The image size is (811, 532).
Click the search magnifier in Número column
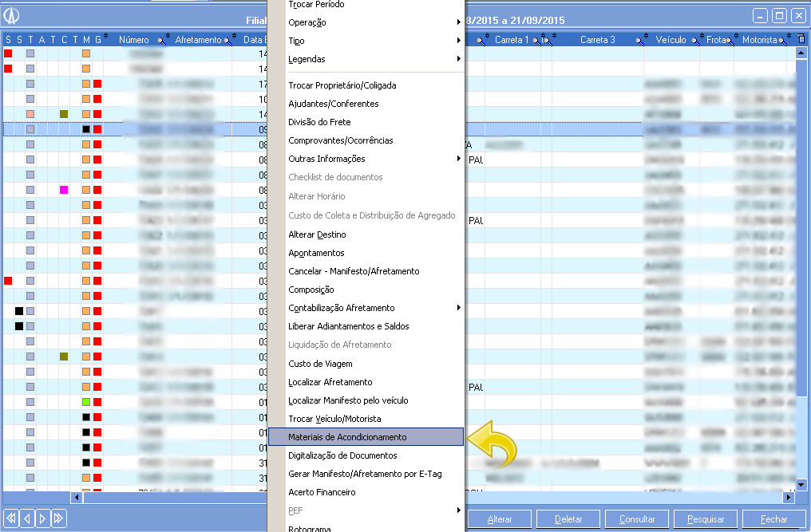pos(162,40)
